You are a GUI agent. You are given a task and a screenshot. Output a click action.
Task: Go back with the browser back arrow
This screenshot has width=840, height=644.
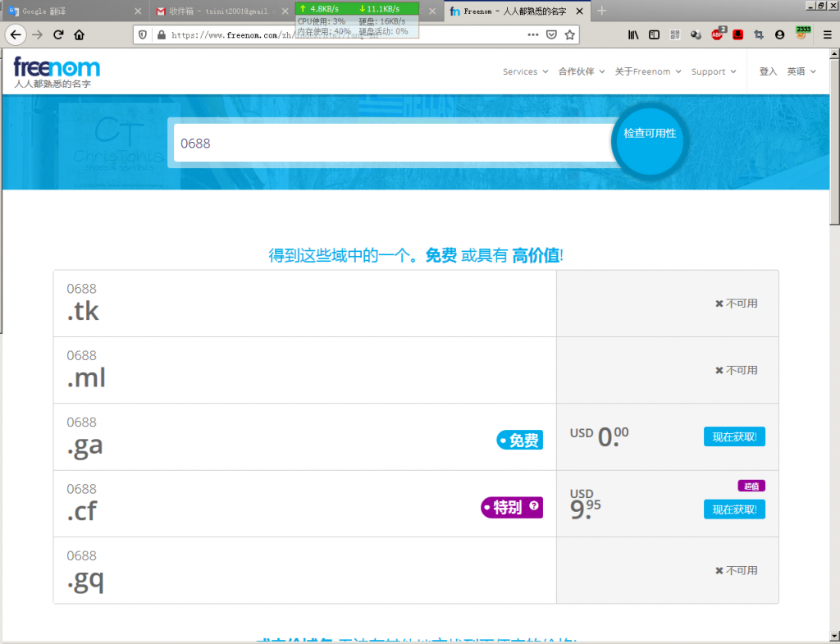[x=16, y=34]
